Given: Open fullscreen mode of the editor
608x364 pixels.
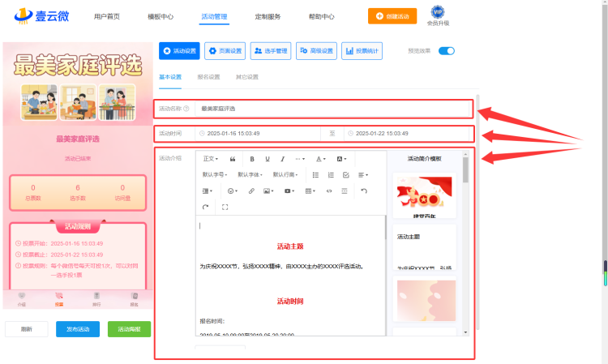Looking at the screenshot, I should tap(225, 207).
